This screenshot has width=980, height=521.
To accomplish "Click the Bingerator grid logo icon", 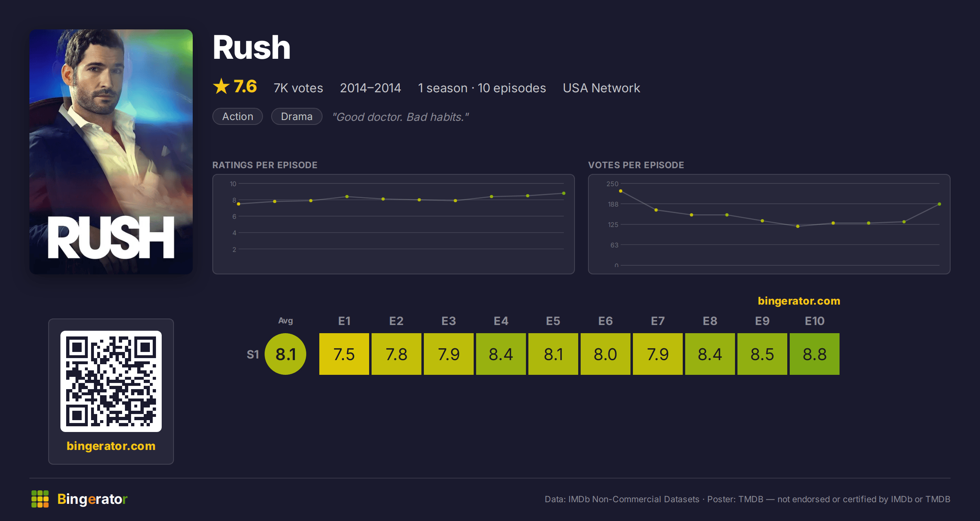I will coord(40,499).
